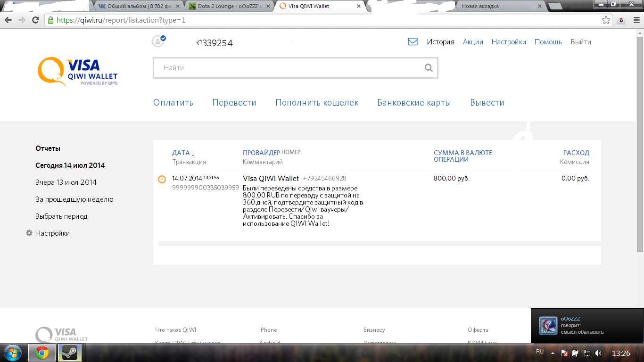Click the Action Center flag tray icon
This screenshot has width=644, height=362.
point(564,353)
